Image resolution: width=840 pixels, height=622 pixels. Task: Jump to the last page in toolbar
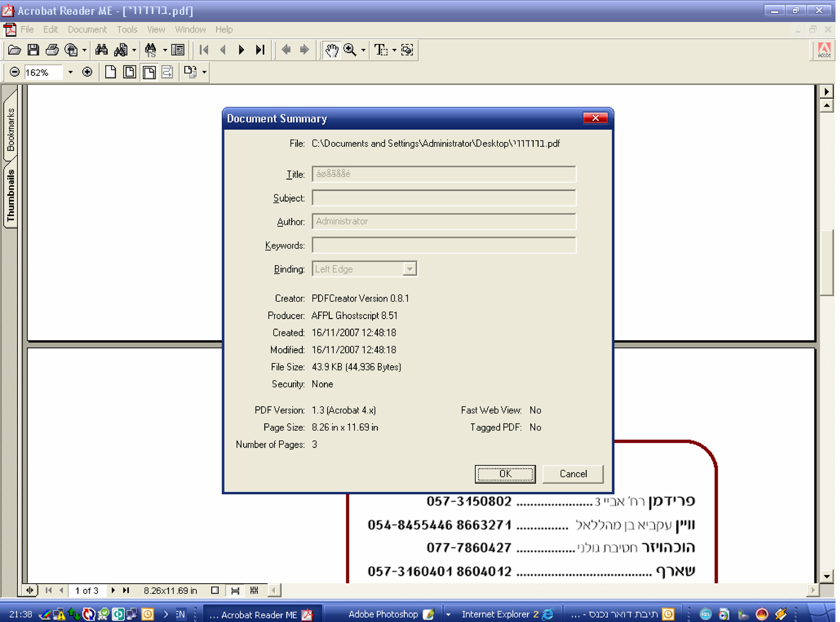point(260,50)
